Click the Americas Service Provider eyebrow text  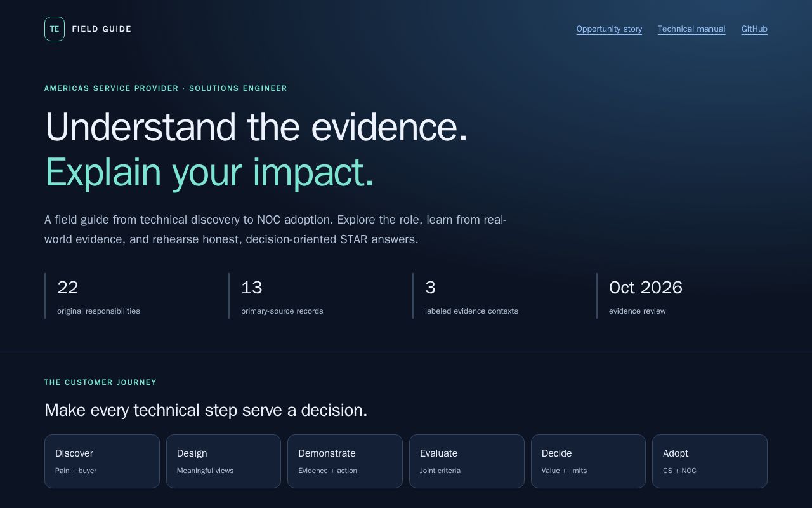(x=166, y=88)
